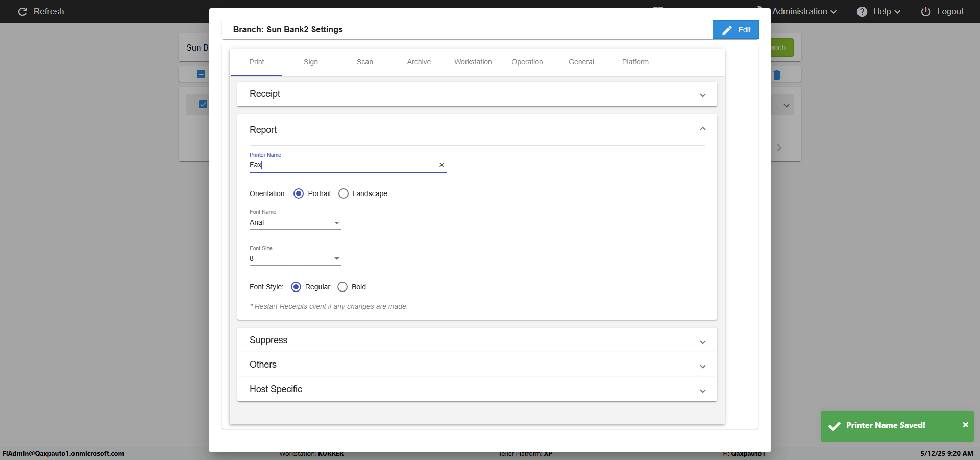980x460 pixels.
Task: Select Portrait orientation radio button
Action: click(299, 193)
